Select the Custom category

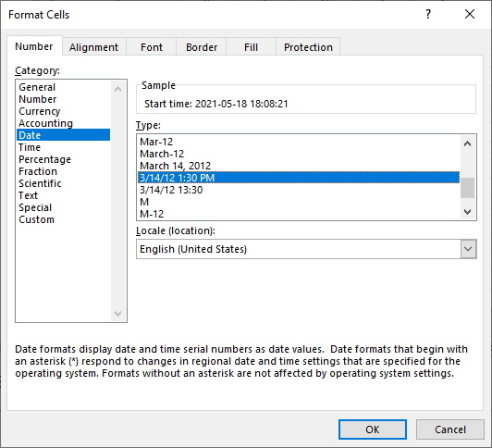[x=36, y=219]
